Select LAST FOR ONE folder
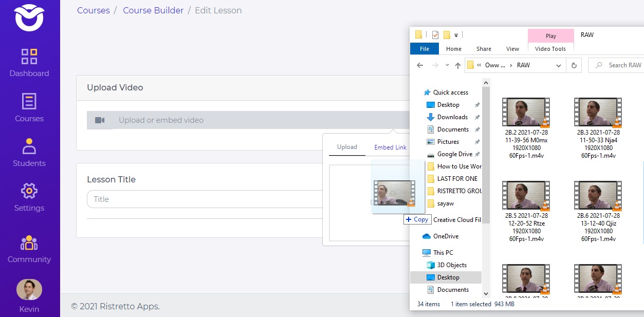Image resolution: width=644 pixels, height=317 pixels. (457, 179)
